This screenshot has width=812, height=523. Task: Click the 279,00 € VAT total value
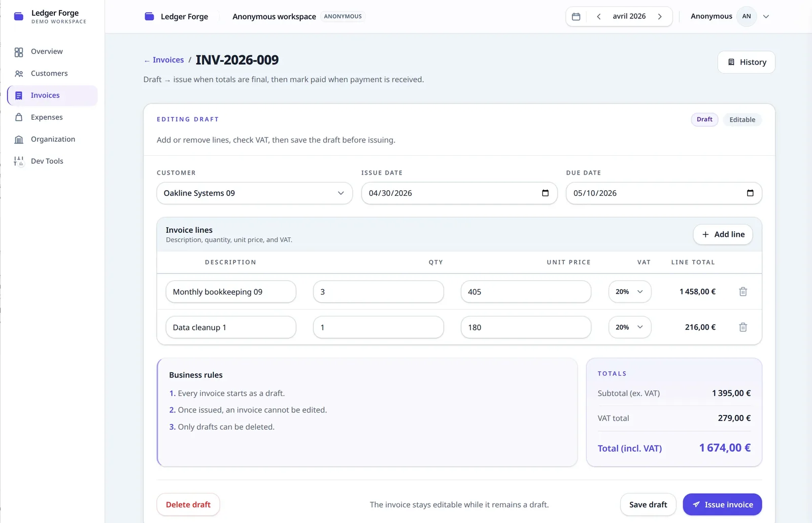click(734, 418)
